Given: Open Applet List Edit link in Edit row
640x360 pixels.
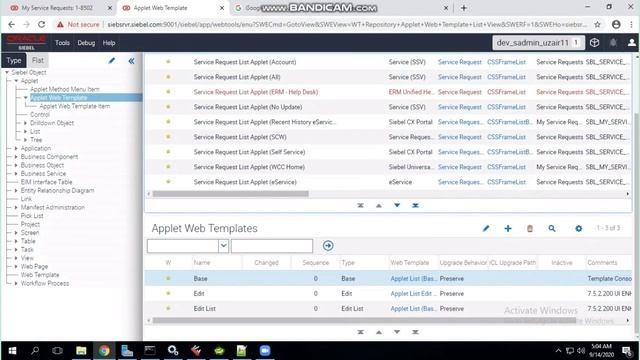Looking at the screenshot, I should click(413, 294).
